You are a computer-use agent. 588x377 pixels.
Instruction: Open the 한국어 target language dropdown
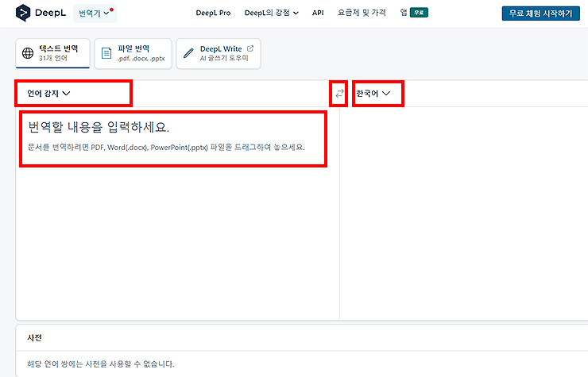[373, 94]
